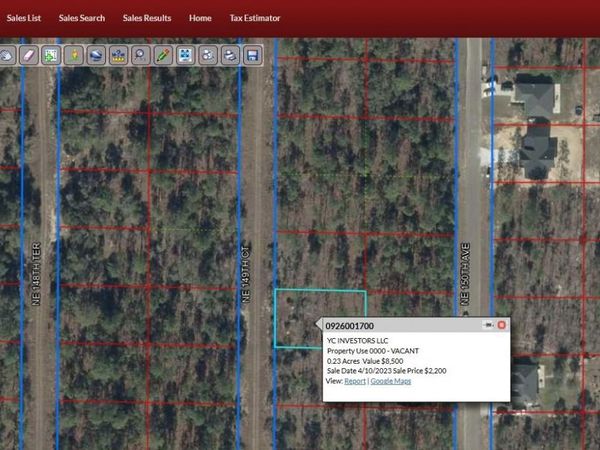Open Google Maps link in parcel popup
600x450 pixels.
(x=391, y=381)
